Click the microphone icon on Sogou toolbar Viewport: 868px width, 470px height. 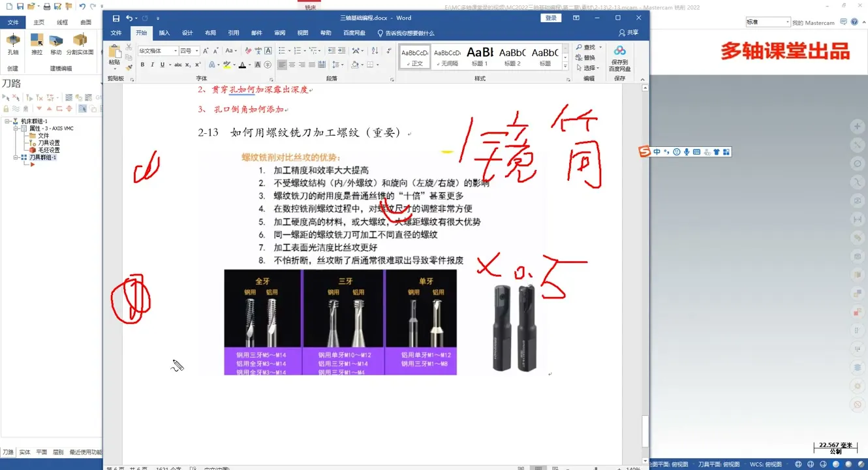pos(686,151)
